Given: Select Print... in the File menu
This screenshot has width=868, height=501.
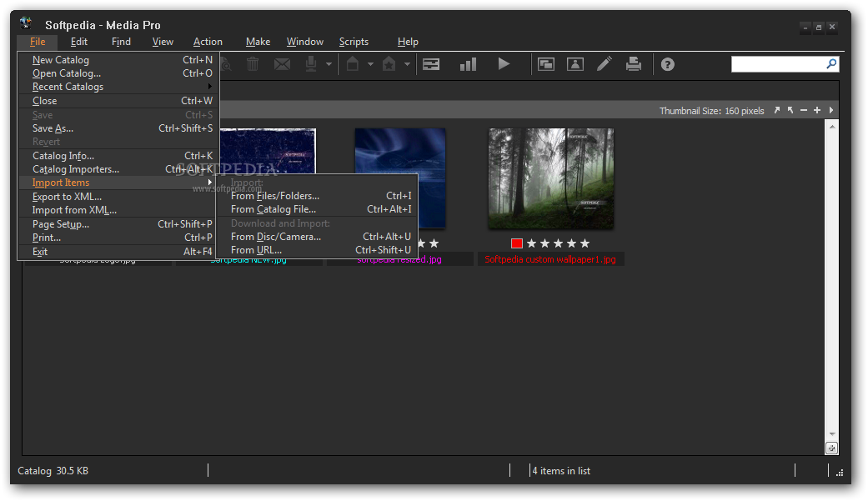Looking at the screenshot, I should pyautogui.click(x=118, y=238).
